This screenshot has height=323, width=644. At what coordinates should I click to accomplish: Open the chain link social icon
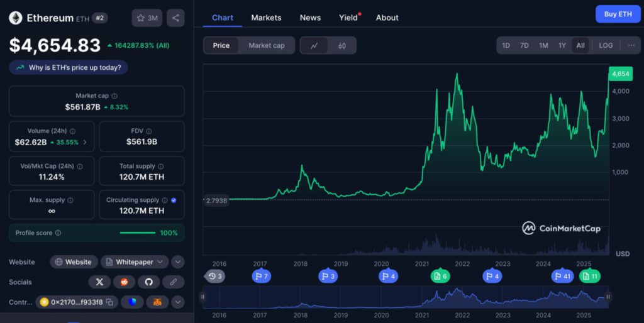click(x=174, y=282)
